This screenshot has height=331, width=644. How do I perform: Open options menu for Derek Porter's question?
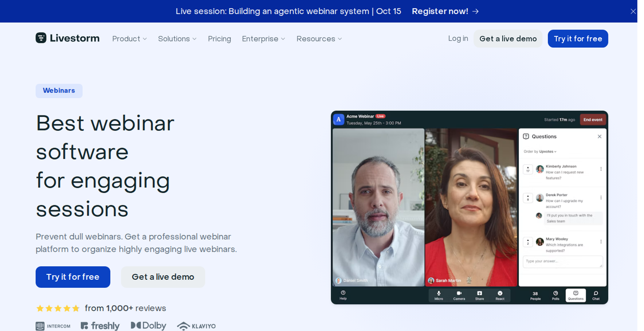[601, 198]
